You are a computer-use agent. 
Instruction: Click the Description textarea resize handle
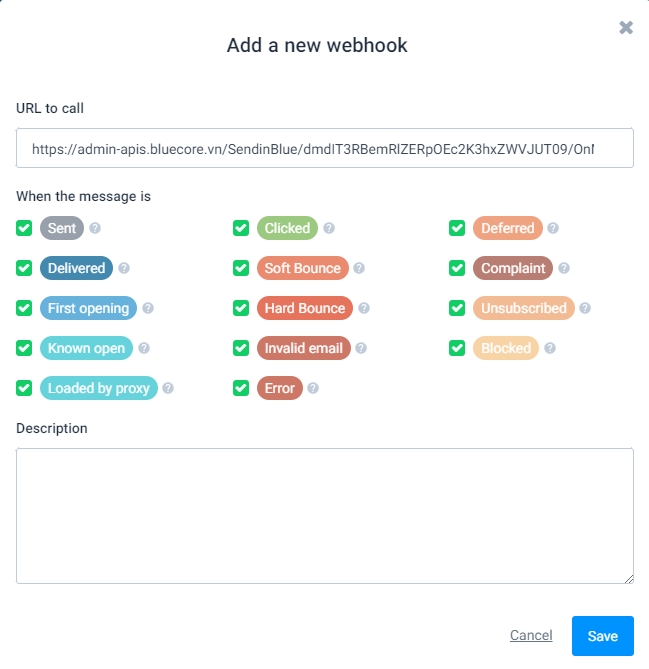629,578
